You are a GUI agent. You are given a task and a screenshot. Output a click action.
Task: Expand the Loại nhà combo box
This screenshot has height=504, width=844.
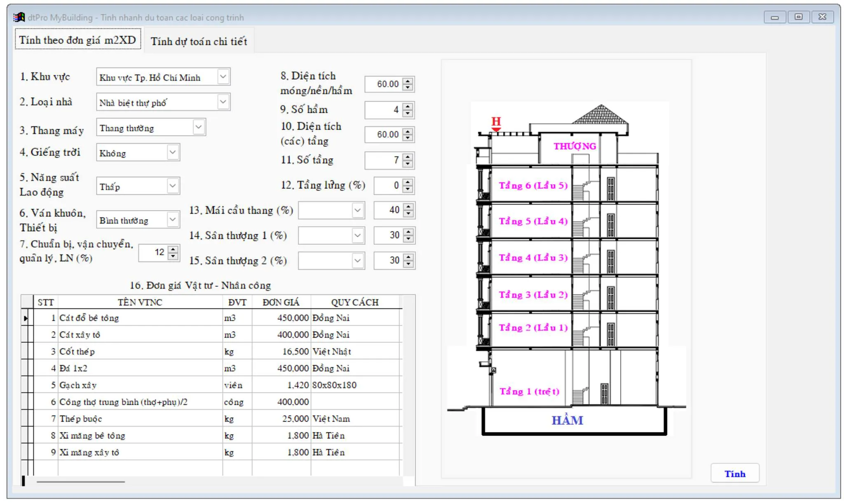coord(223,102)
